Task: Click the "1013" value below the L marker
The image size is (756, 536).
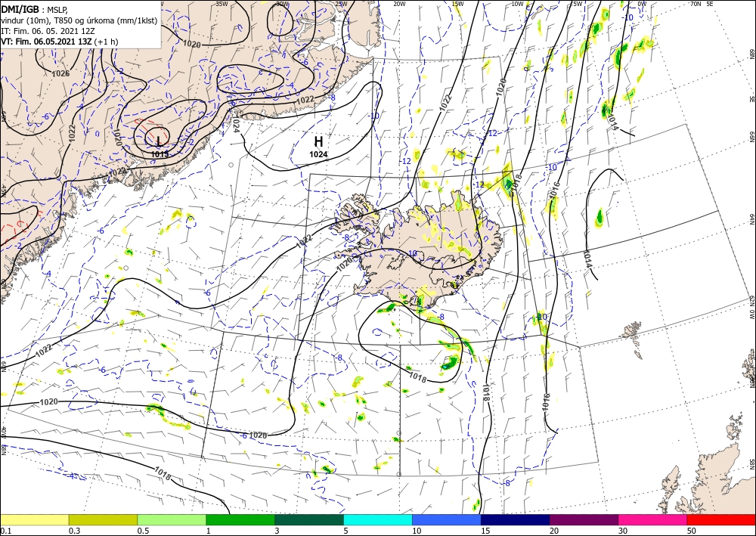Action: pyautogui.click(x=160, y=154)
